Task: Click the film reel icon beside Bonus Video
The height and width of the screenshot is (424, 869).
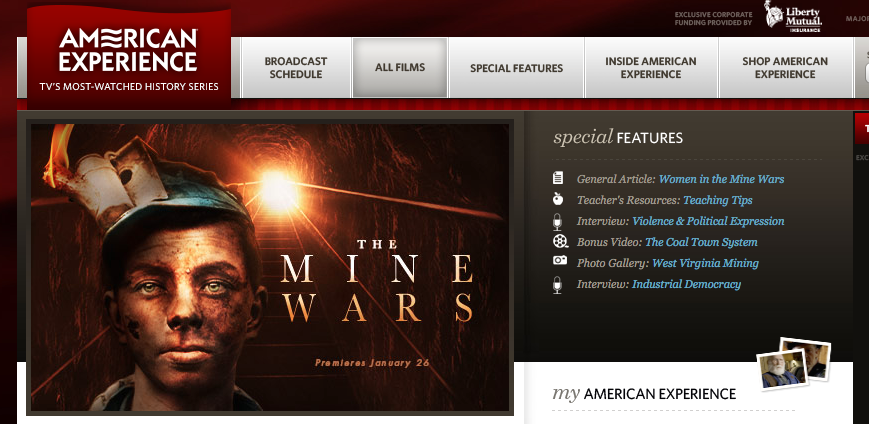Action: [560, 241]
